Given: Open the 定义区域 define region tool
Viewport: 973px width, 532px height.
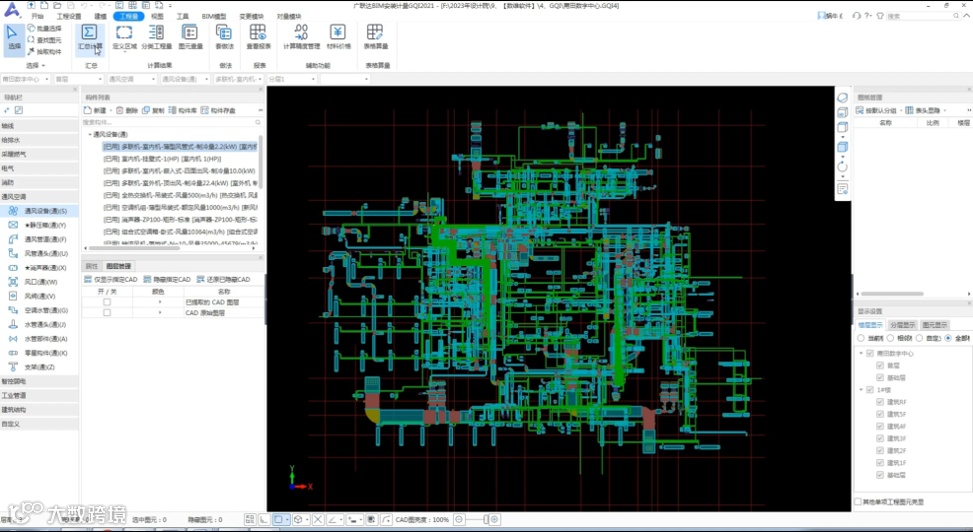Looking at the screenshot, I should coord(124,34).
